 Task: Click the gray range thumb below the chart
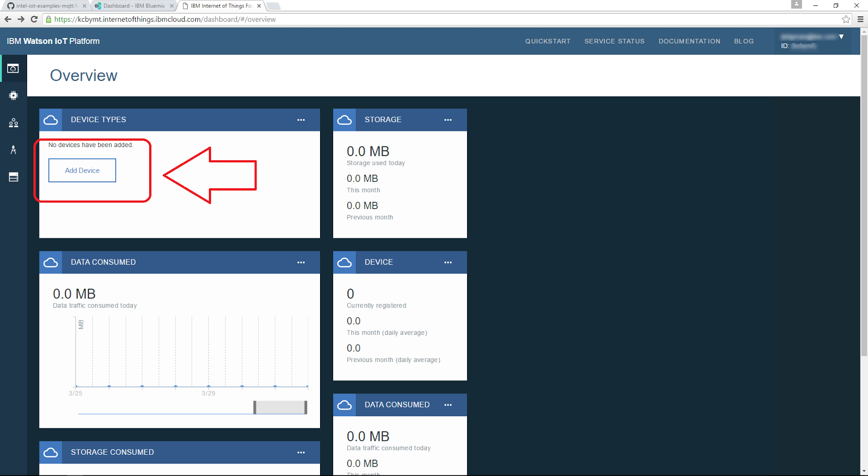pos(280,408)
